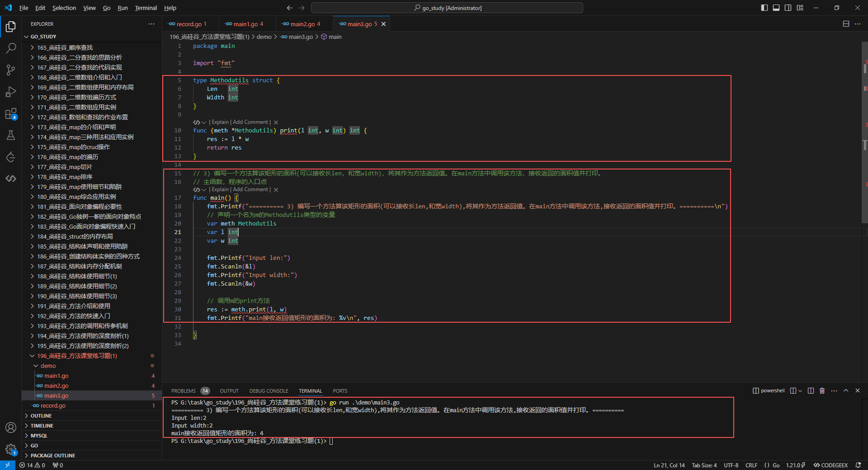Image resolution: width=868 pixels, height=470 pixels.
Task: Customize layout from title bar icon
Action: coord(800,8)
